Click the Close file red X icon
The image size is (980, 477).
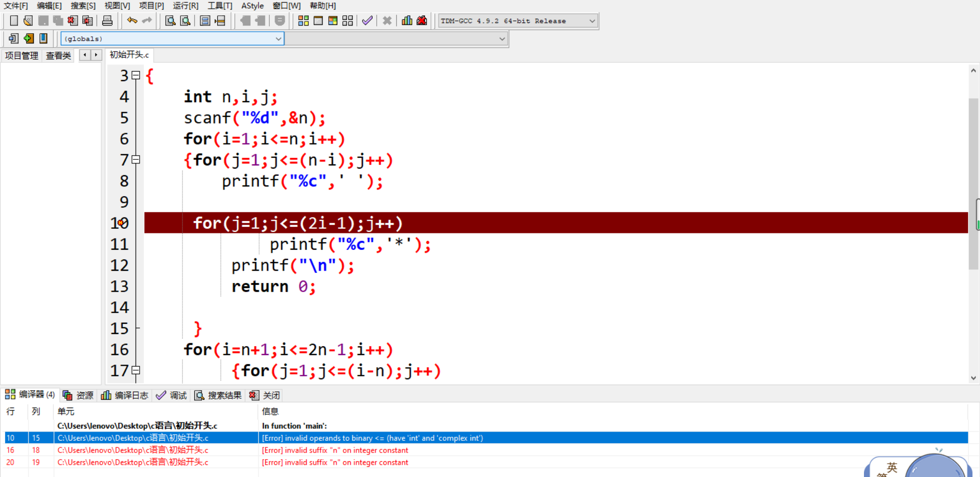tap(73, 21)
